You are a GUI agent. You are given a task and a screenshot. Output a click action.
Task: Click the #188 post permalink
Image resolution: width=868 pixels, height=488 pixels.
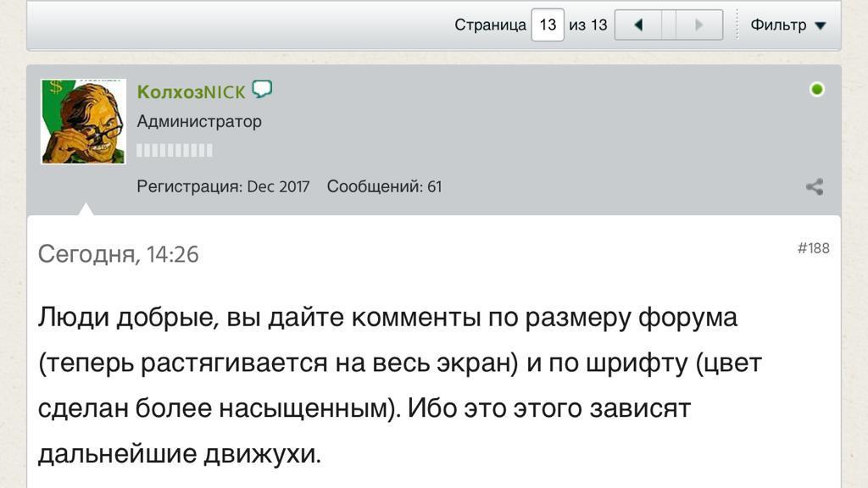813,248
